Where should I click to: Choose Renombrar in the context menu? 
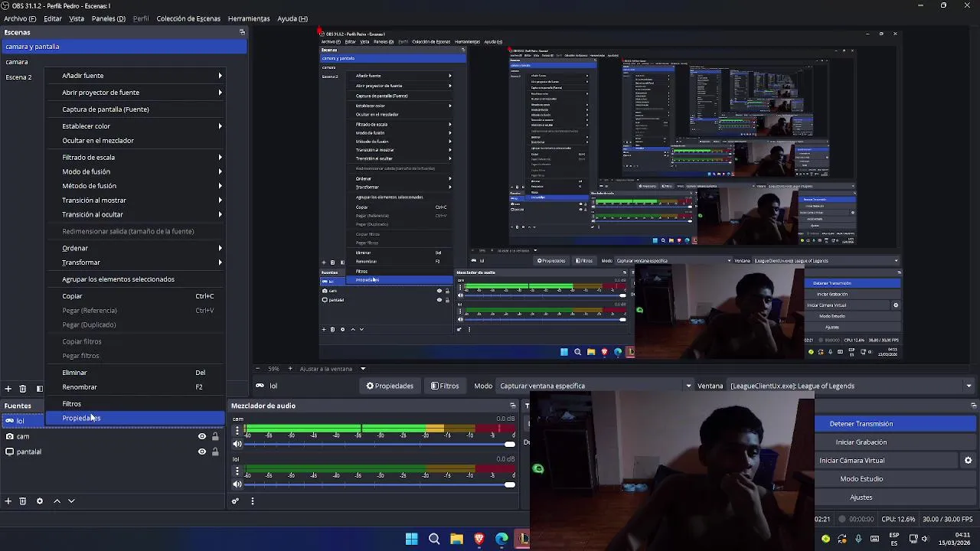[x=135, y=387]
